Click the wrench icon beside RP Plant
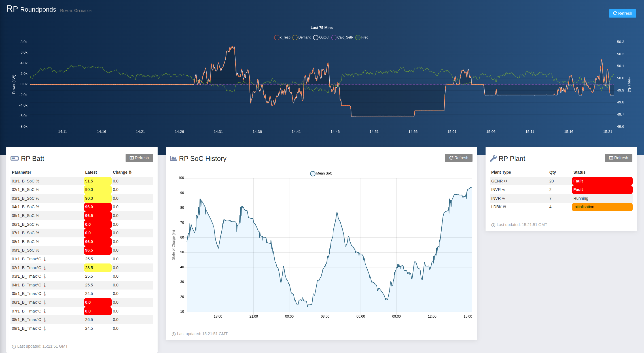This screenshot has height=353, width=644. pos(493,158)
